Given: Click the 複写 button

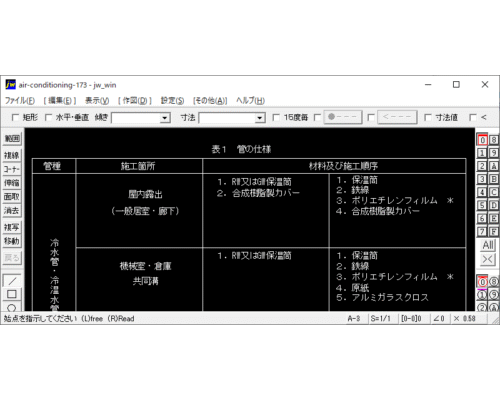Looking at the screenshot, I should pyautogui.click(x=12, y=227).
